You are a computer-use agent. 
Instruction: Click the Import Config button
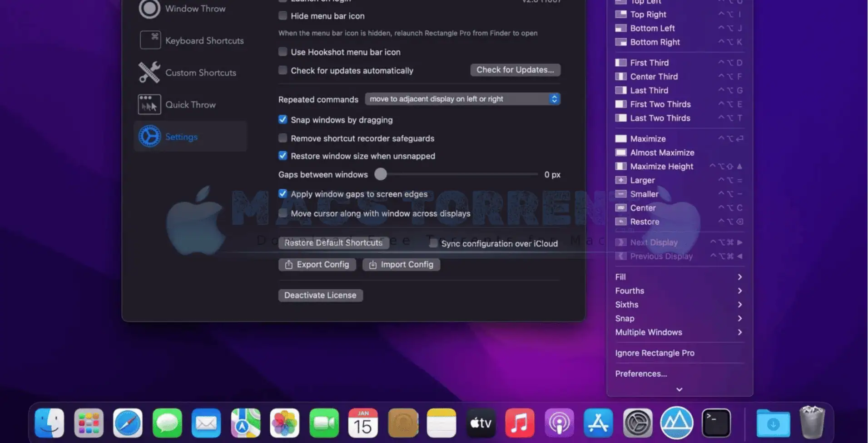(x=401, y=265)
